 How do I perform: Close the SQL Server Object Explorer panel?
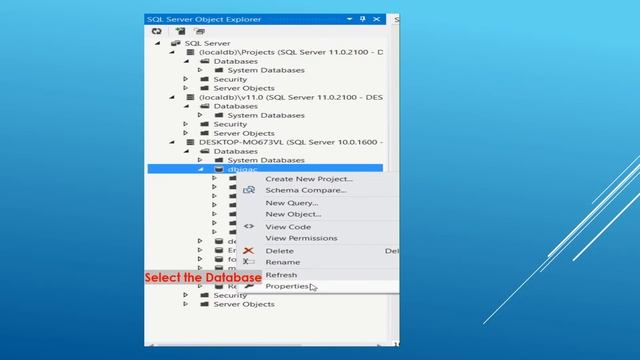point(376,19)
